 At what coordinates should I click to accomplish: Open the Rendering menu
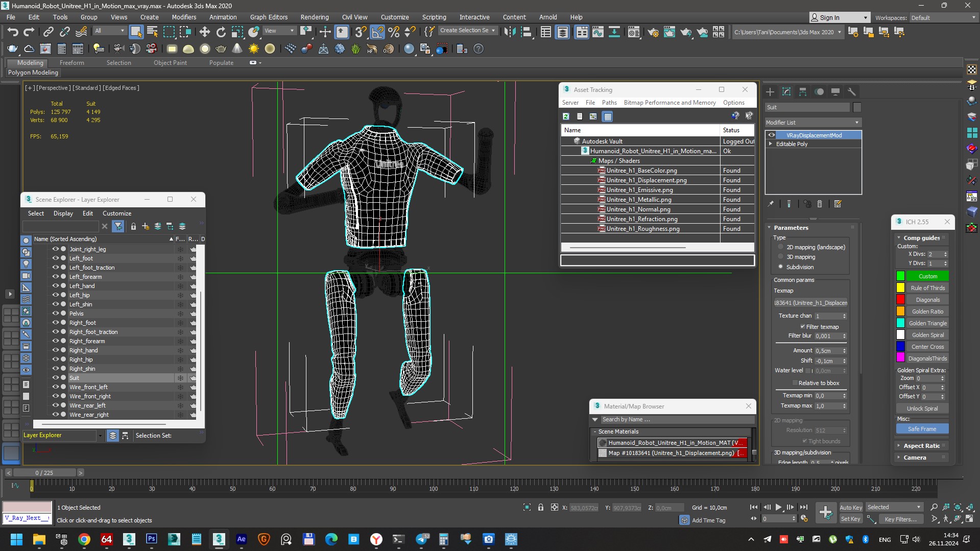pyautogui.click(x=315, y=17)
